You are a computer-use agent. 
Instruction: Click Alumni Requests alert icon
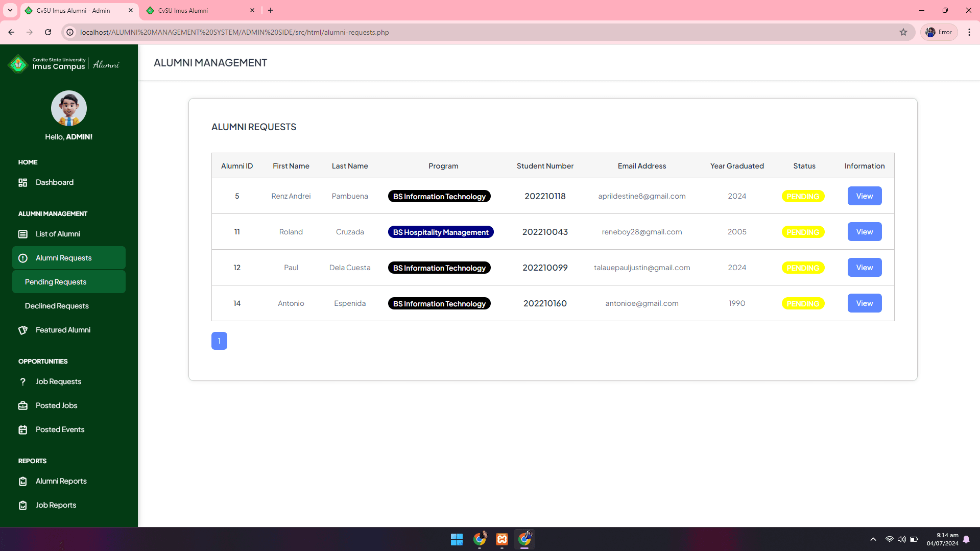point(23,258)
